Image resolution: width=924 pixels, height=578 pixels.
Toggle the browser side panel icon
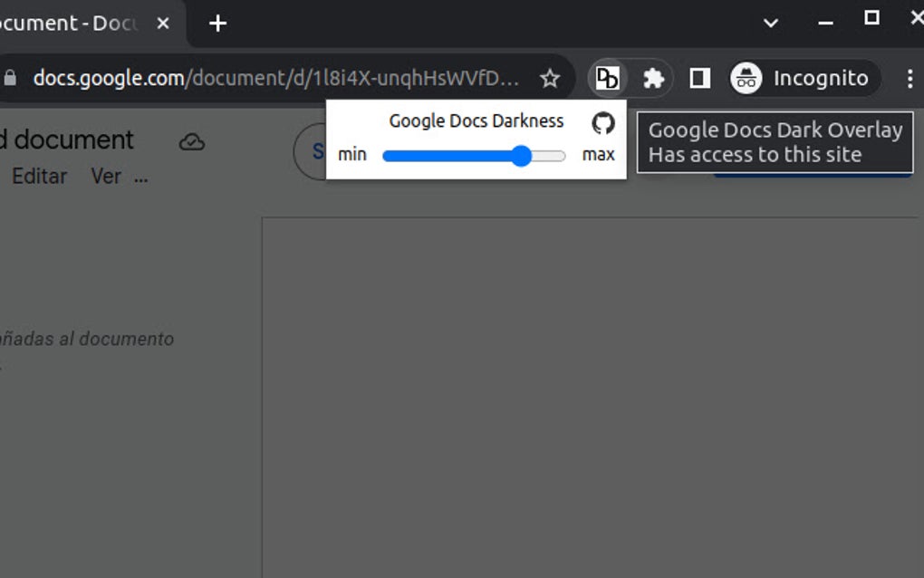point(699,78)
